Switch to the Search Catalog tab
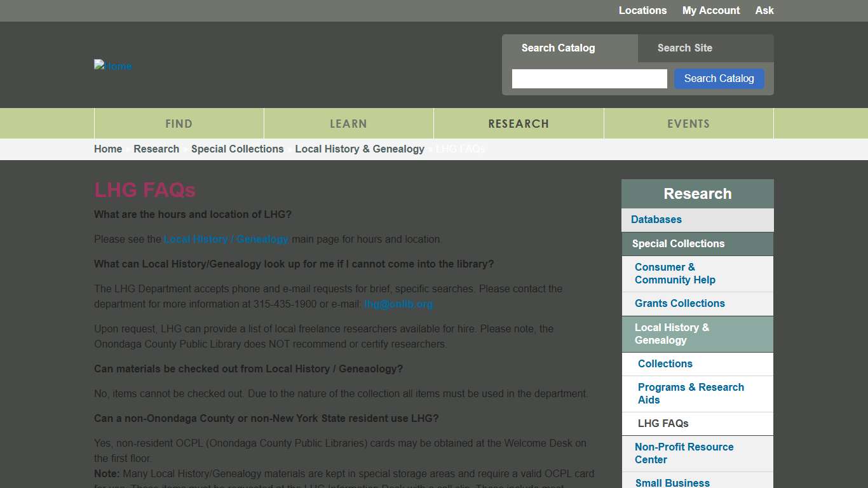Image resolution: width=868 pixels, height=488 pixels. (558, 48)
